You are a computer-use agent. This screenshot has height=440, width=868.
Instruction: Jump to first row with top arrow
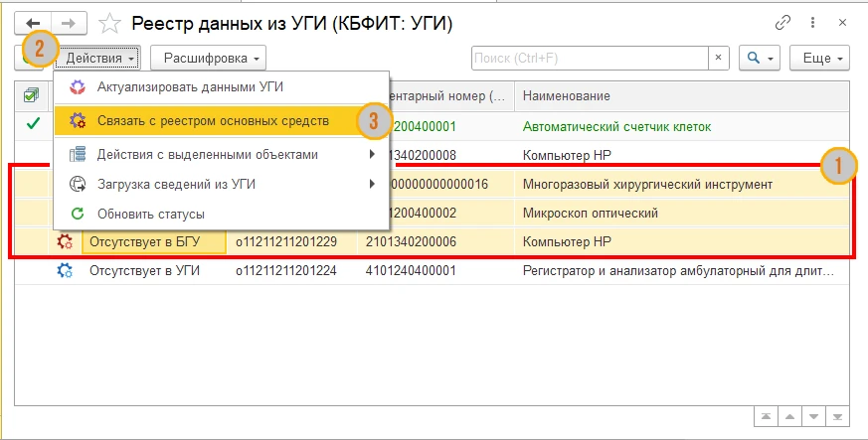click(x=767, y=417)
